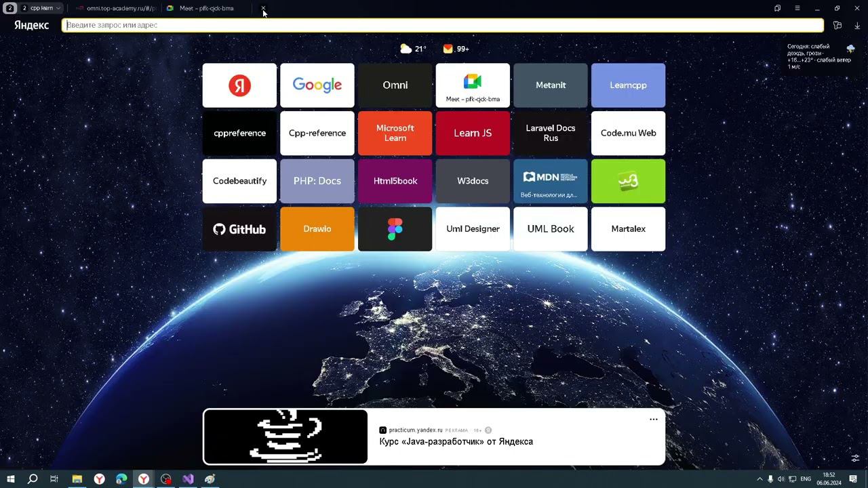Open the DrawIo tile
Image resolution: width=868 pixels, height=488 pixels.
click(317, 229)
